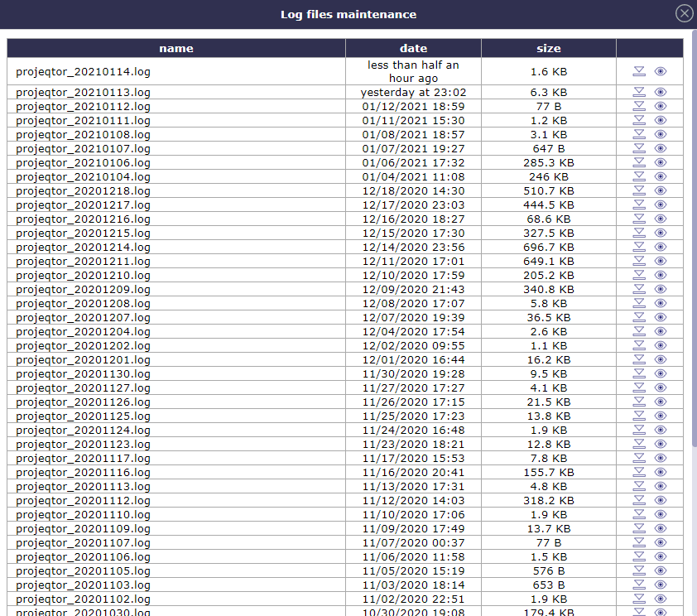Download the projeqtor_20210114.log file
This screenshot has width=697, height=616.
pos(639,71)
